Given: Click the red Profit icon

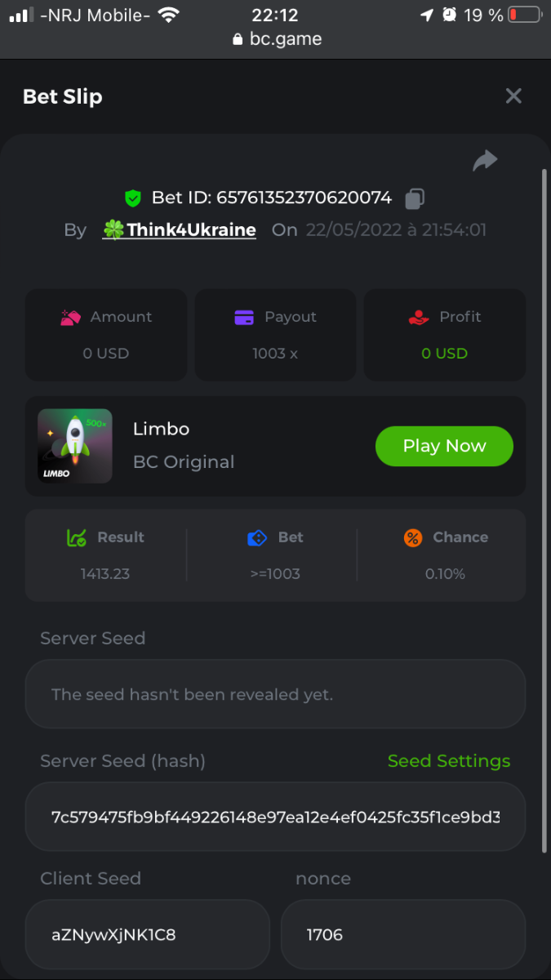Looking at the screenshot, I should click(419, 317).
